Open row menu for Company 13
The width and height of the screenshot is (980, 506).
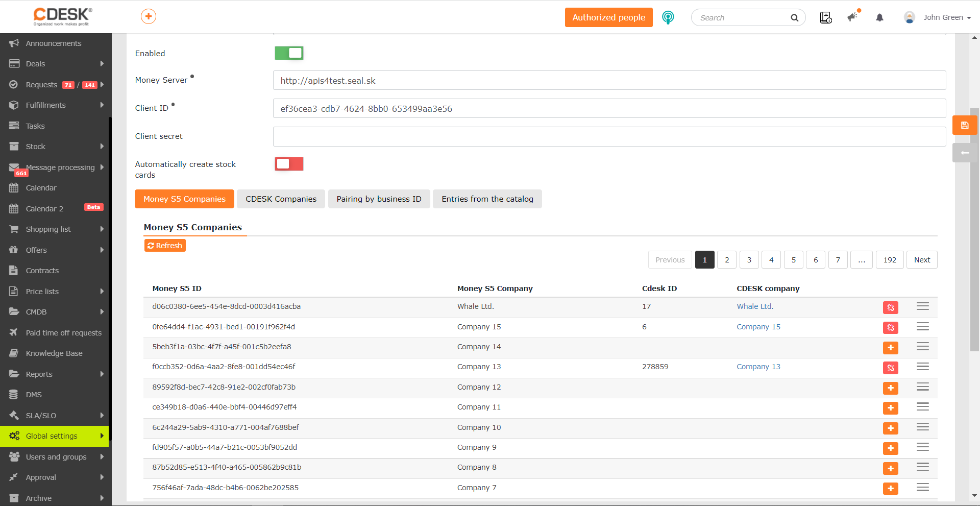922,367
